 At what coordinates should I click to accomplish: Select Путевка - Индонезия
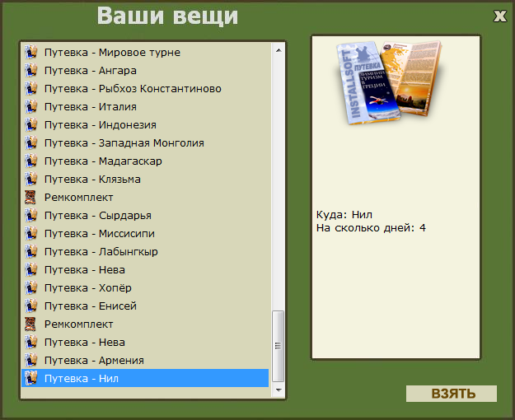tap(145, 125)
